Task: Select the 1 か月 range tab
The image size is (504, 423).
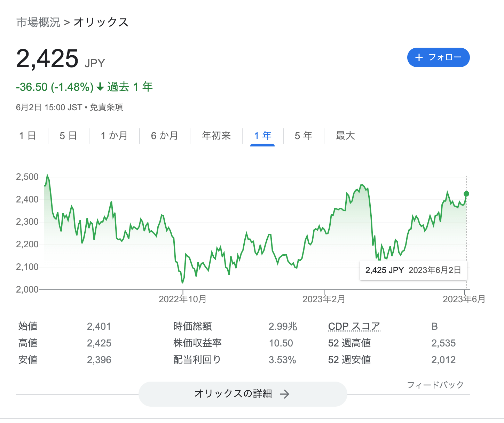Action: pyautogui.click(x=114, y=136)
